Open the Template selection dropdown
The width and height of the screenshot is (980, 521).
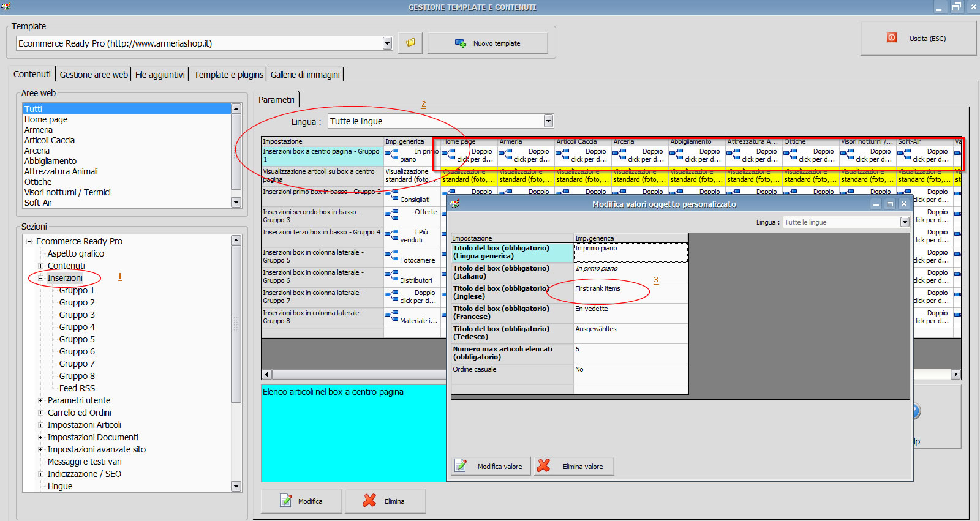387,43
